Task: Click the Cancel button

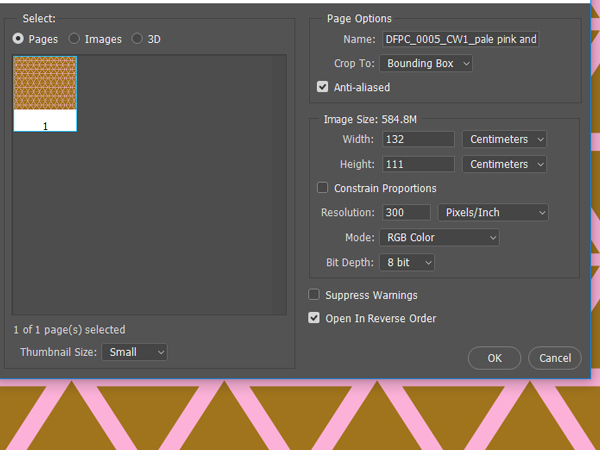Action: 555,358
